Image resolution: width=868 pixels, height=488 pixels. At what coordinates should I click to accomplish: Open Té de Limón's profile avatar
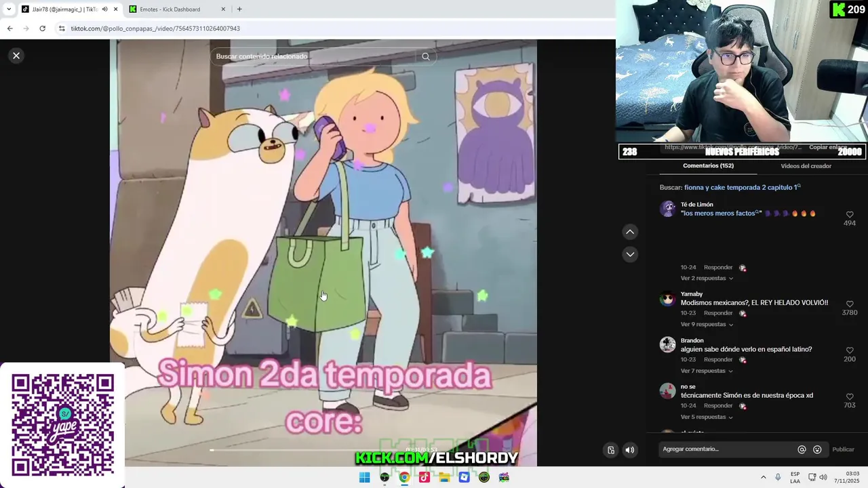point(668,209)
